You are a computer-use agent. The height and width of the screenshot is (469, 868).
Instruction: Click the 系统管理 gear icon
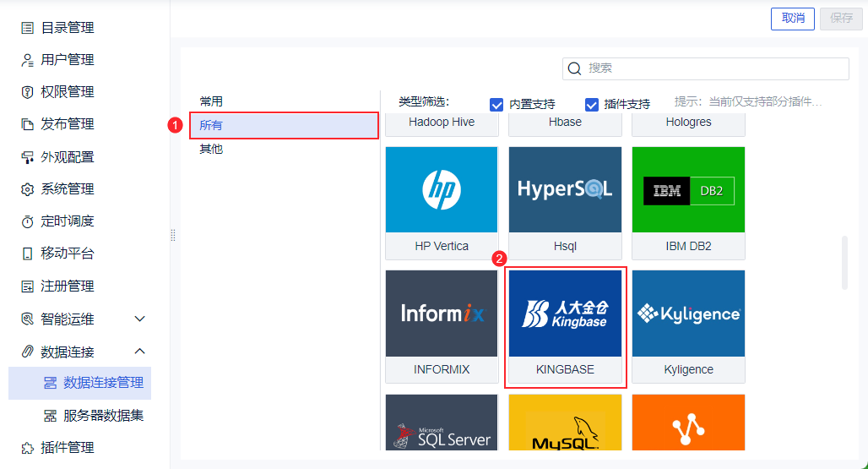(x=27, y=189)
